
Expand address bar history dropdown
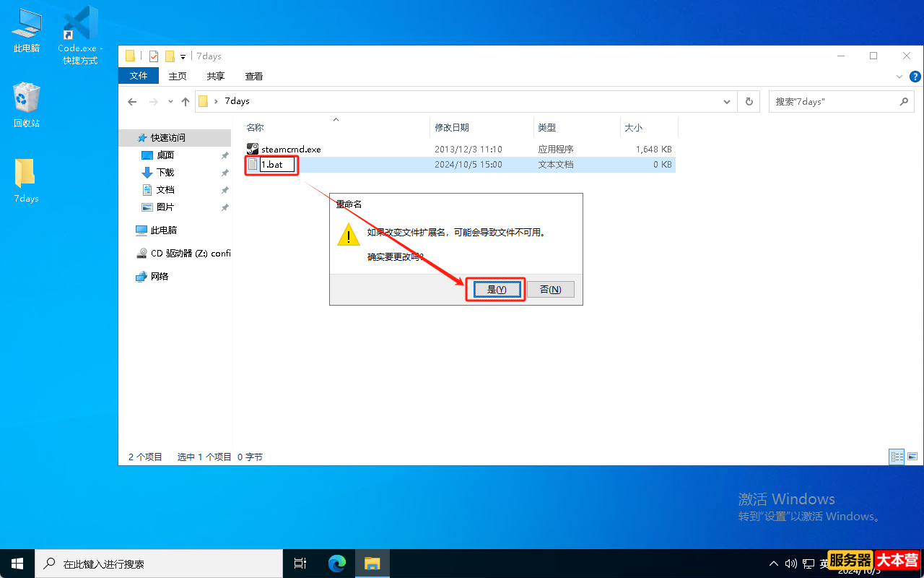pyautogui.click(x=727, y=102)
